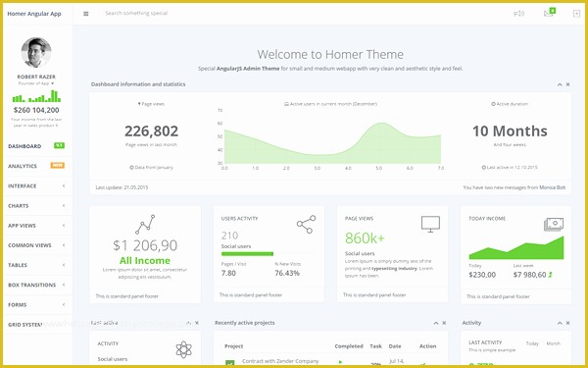Click the green up arrow beside $7 980,60
Image resolution: width=588 pixels, height=368 pixels.
coord(551,275)
